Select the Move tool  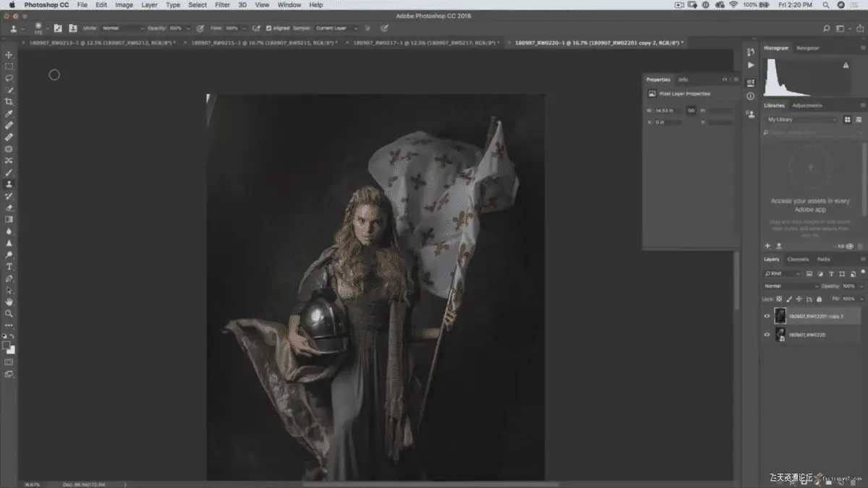point(9,55)
